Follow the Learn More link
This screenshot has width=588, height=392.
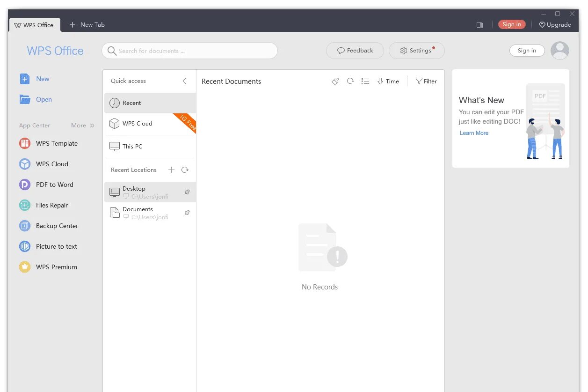tap(474, 133)
